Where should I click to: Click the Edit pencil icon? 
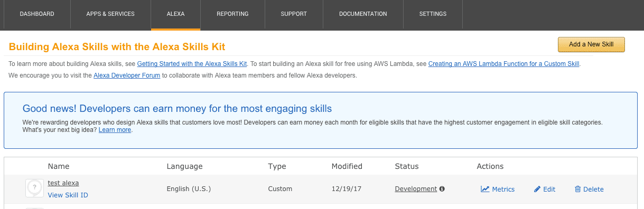(537, 189)
